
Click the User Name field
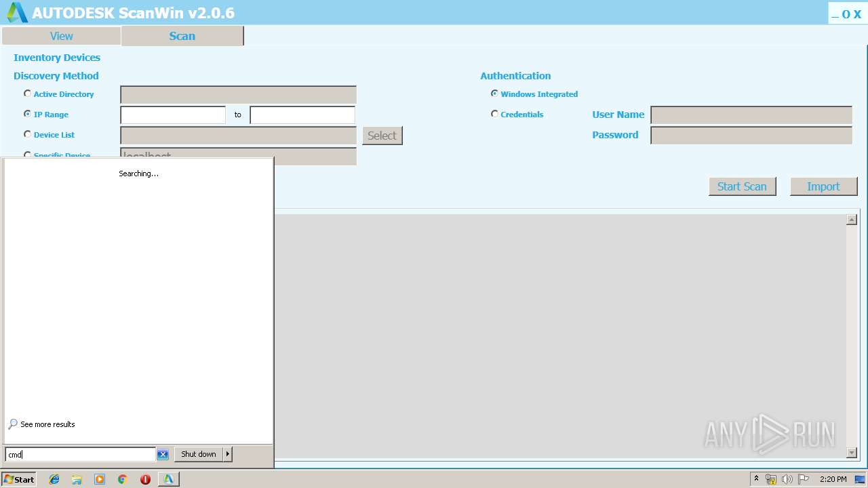click(751, 115)
